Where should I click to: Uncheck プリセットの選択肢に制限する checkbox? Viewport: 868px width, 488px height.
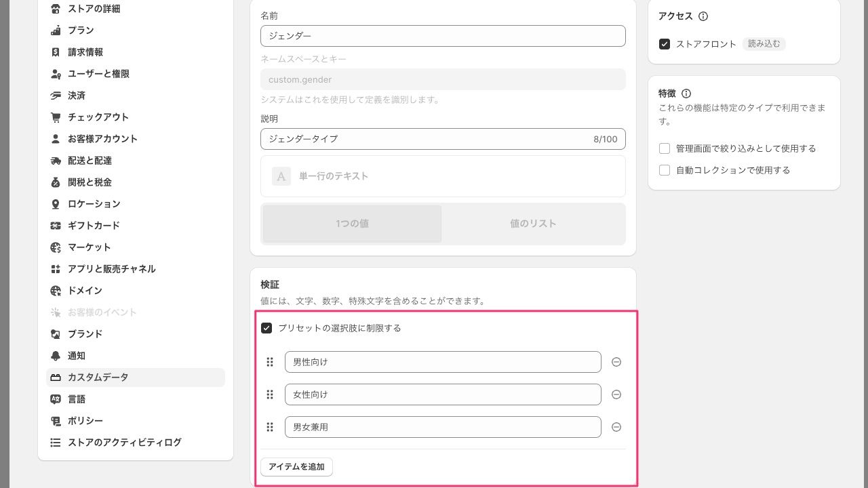tap(267, 328)
